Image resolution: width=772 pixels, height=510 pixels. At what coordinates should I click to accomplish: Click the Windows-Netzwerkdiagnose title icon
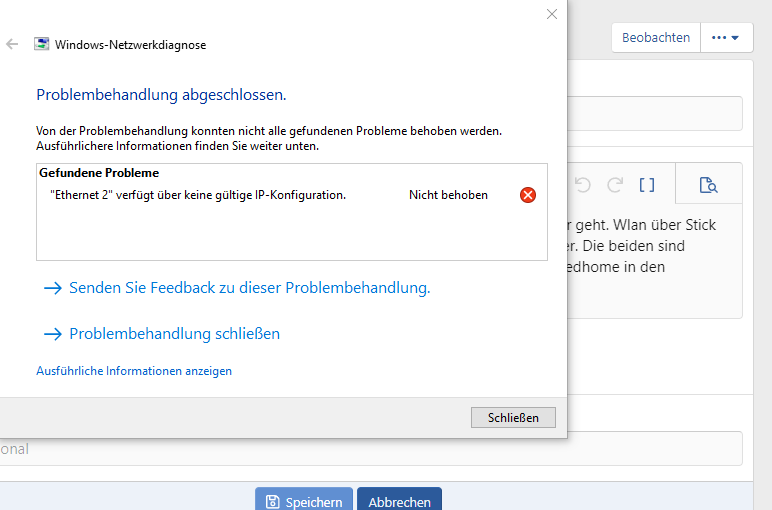tap(41, 44)
